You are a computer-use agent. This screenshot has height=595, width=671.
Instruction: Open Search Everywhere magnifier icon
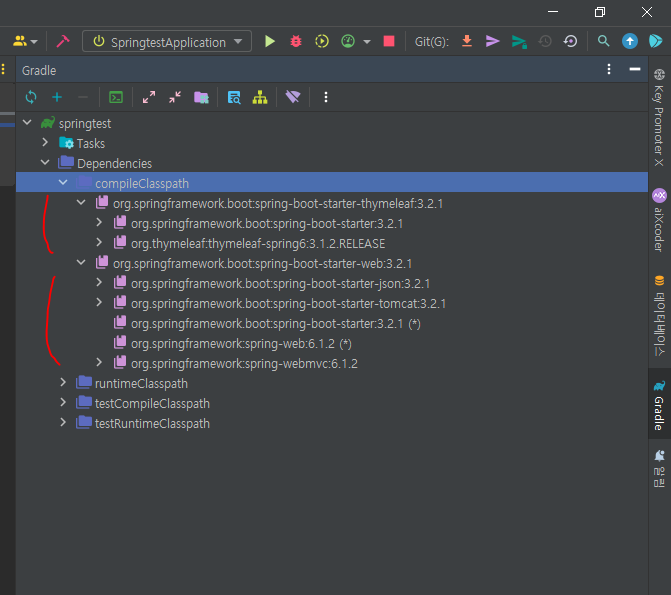603,42
